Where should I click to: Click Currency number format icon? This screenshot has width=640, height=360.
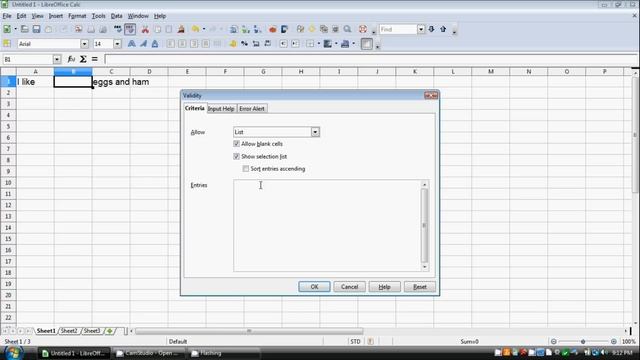[x=233, y=44]
